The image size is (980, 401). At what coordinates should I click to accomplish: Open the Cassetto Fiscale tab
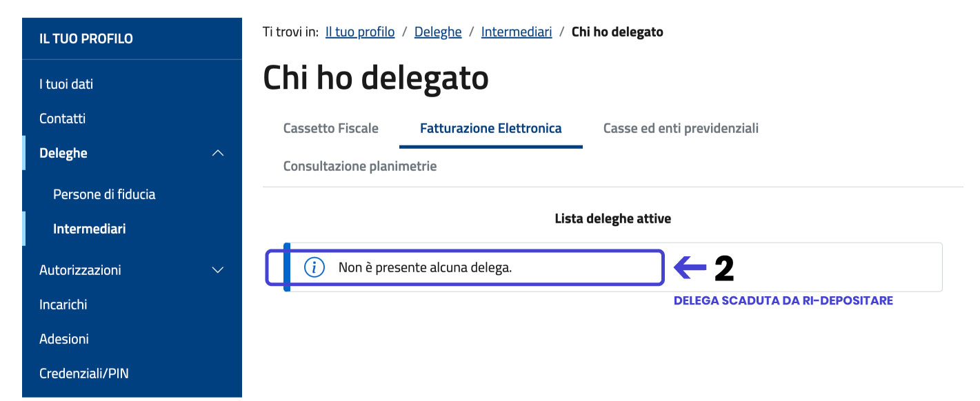331,128
